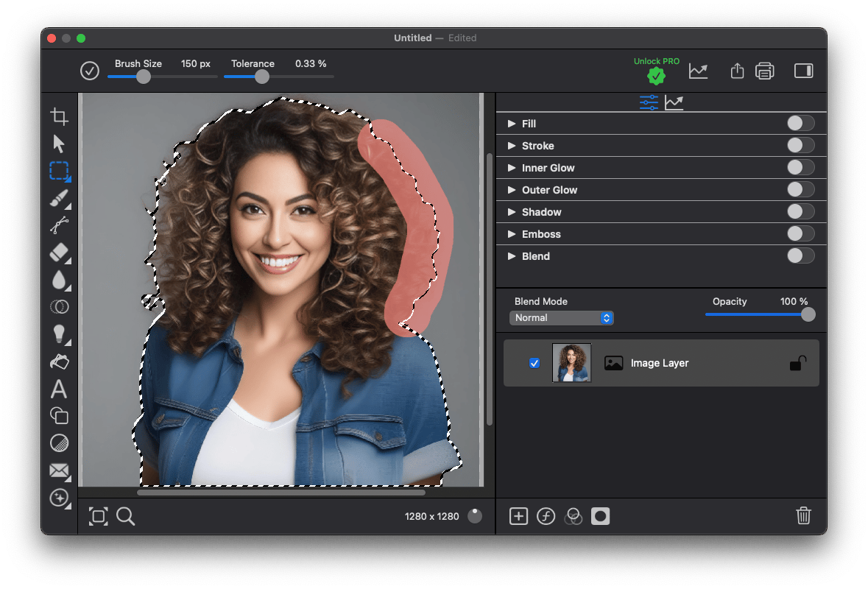Select the Paint Brush tool
The width and height of the screenshot is (868, 589).
(59, 198)
